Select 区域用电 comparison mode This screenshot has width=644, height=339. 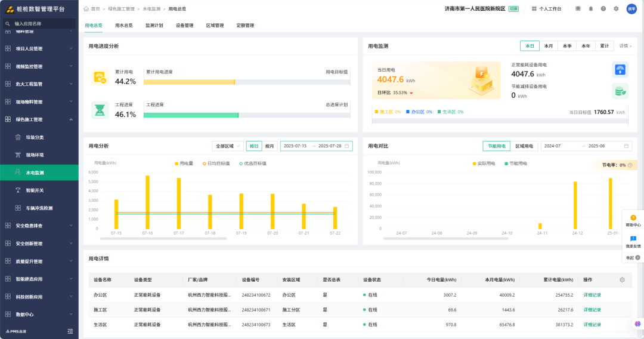[524, 146]
